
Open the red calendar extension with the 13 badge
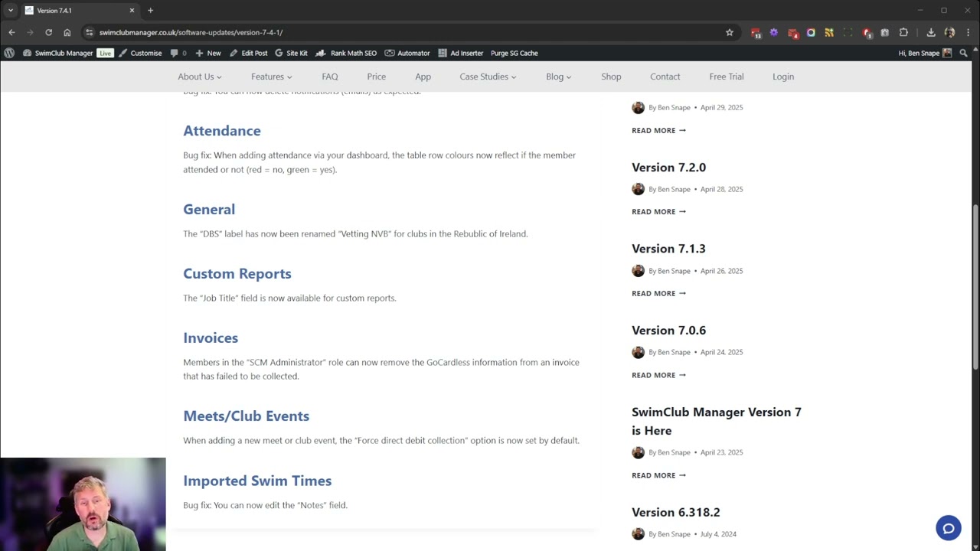click(x=756, y=33)
